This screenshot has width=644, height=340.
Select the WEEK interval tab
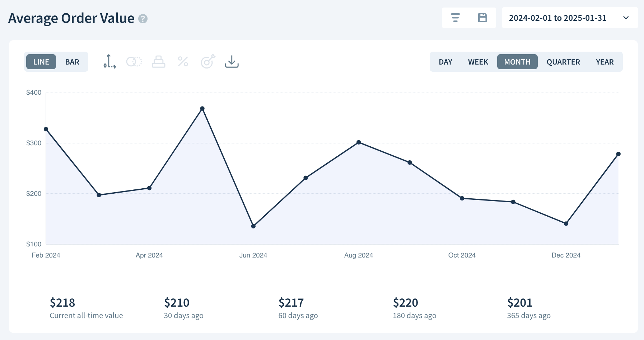click(x=478, y=62)
